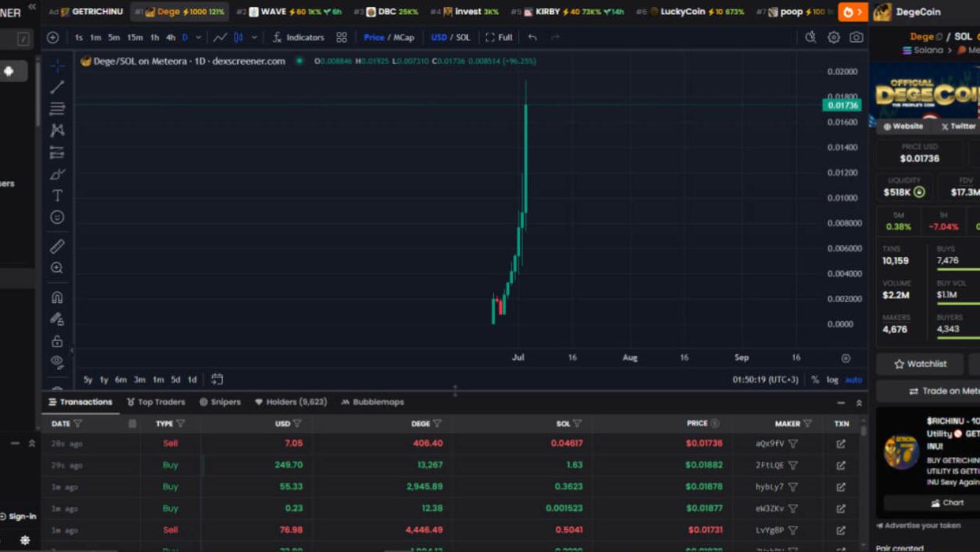Add DegeCoin to Watchlist
Viewport: 980px width, 552px height.
coord(920,364)
